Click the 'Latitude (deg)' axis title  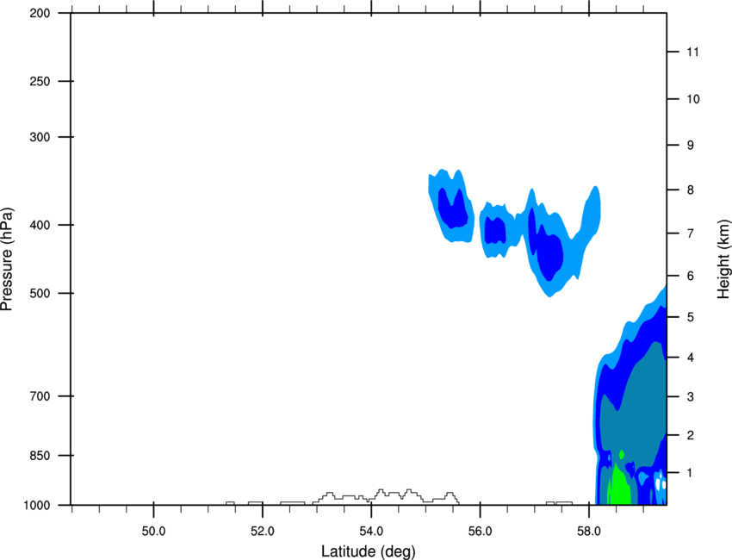pos(368,551)
